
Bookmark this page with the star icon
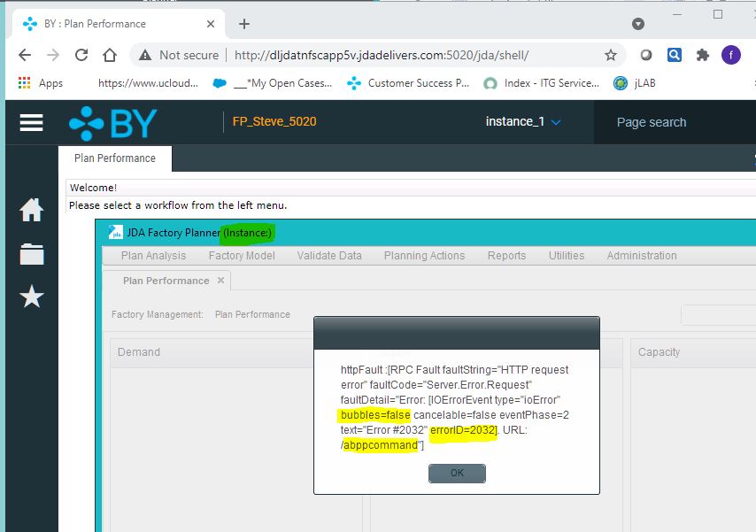pyautogui.click(x=610, y=55)
